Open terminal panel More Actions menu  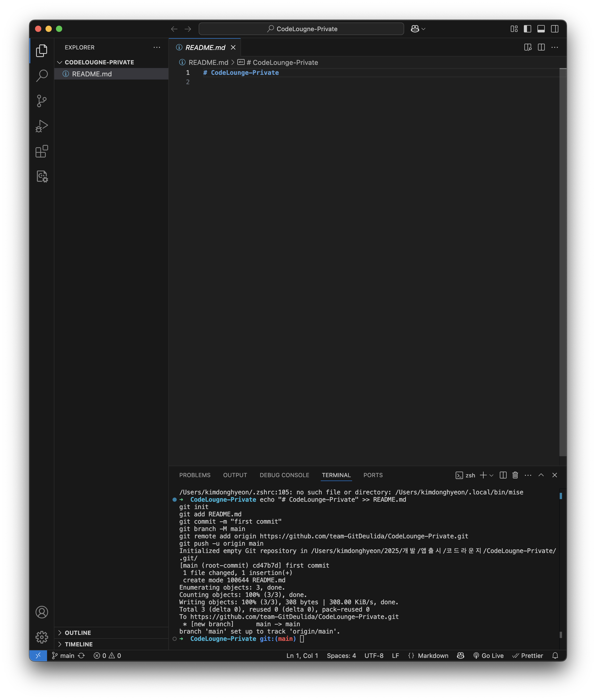pyautogui.click(x=528, y=475)
